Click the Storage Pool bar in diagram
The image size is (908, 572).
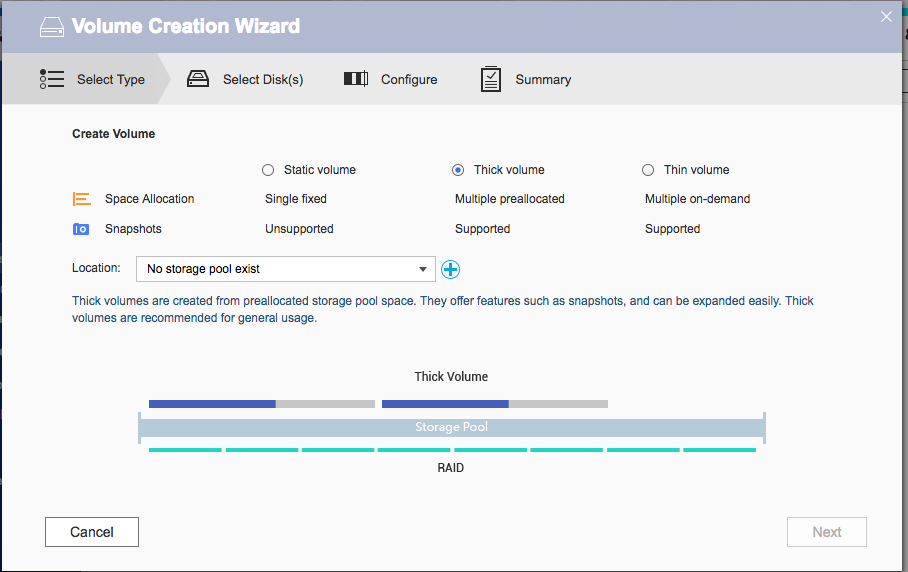tap(451, 427)
